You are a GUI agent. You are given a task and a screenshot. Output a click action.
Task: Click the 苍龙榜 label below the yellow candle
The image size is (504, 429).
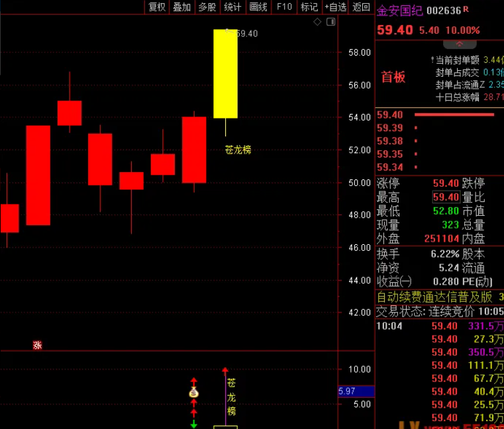click(238, 150)
